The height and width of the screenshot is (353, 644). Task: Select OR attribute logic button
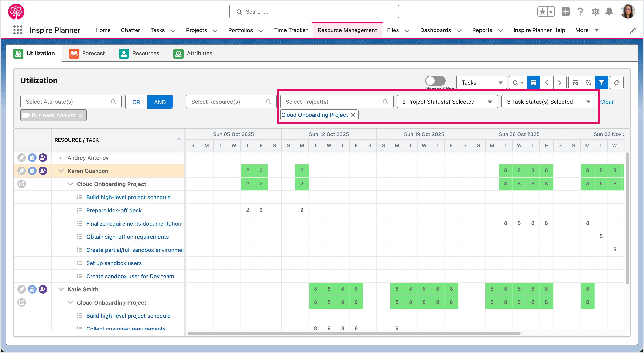[x=136, y=102]
